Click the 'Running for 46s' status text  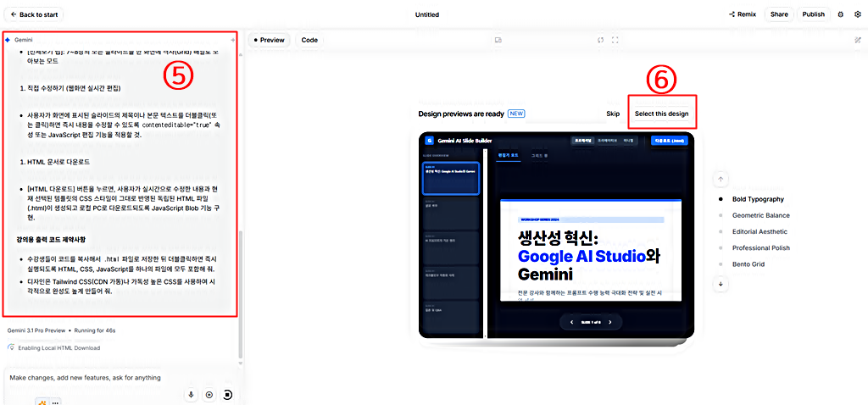click(95, 330)
